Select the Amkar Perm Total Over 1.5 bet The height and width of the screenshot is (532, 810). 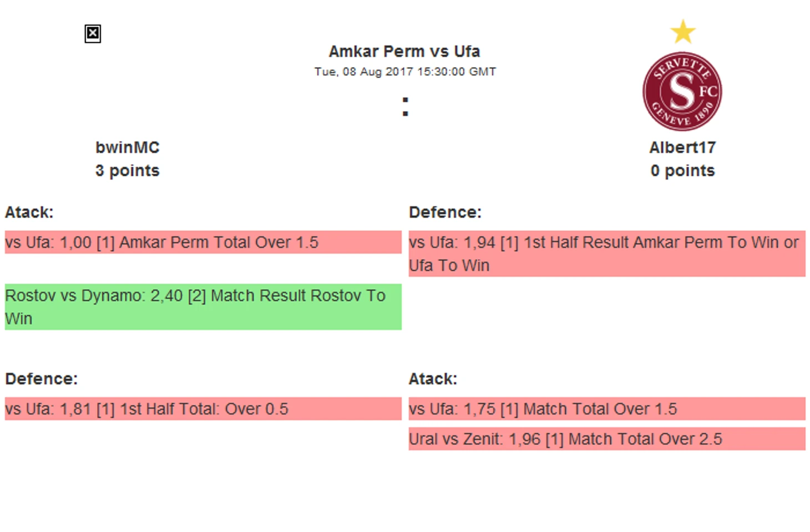203,242
